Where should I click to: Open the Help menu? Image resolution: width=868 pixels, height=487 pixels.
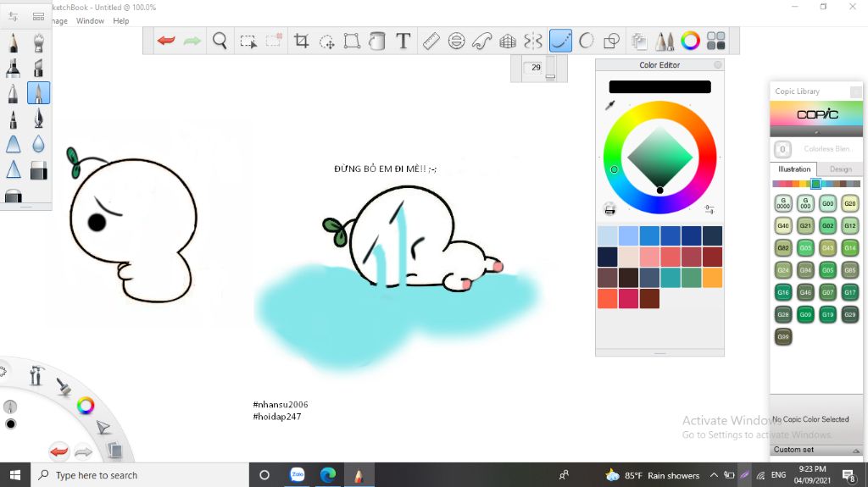[x=120, y=21]
